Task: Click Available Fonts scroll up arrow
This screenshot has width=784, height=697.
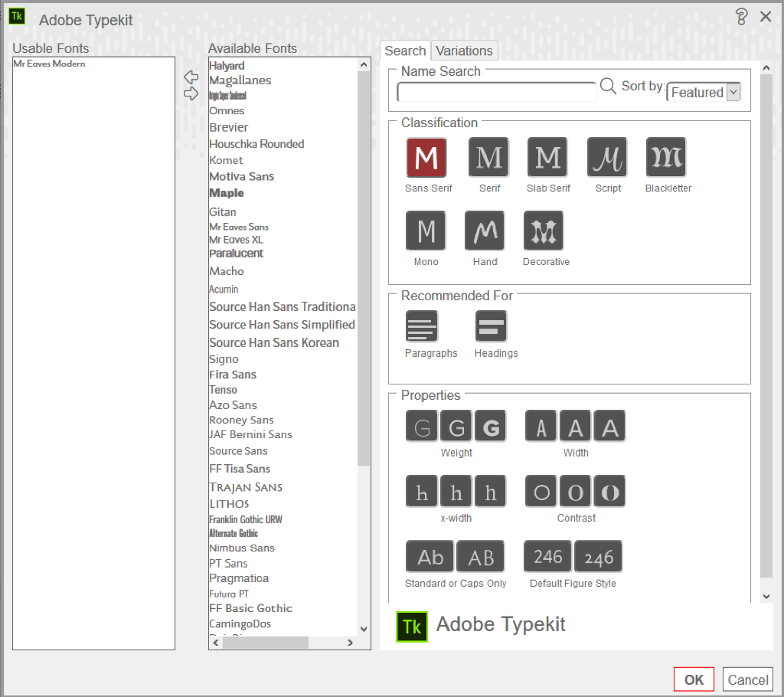Action: (364, 64)
